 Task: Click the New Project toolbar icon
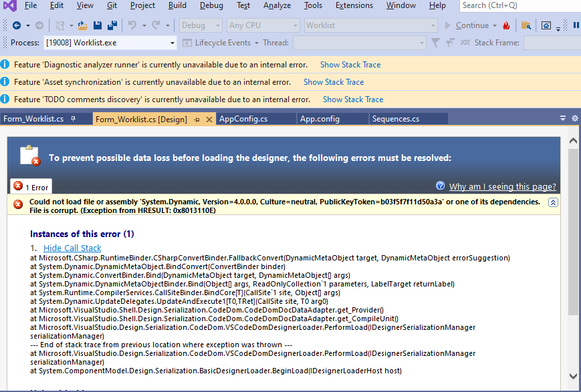tap(60, 25)
